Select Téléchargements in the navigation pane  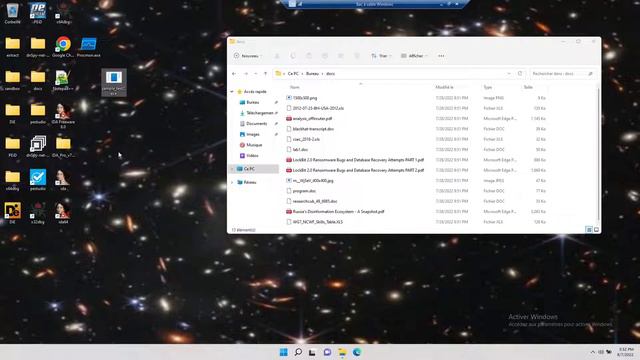coord(256,113)
